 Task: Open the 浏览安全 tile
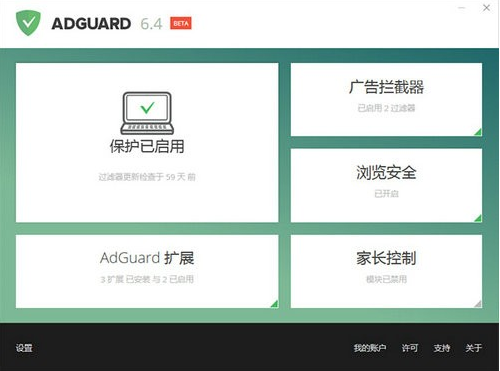coord(386,185)
